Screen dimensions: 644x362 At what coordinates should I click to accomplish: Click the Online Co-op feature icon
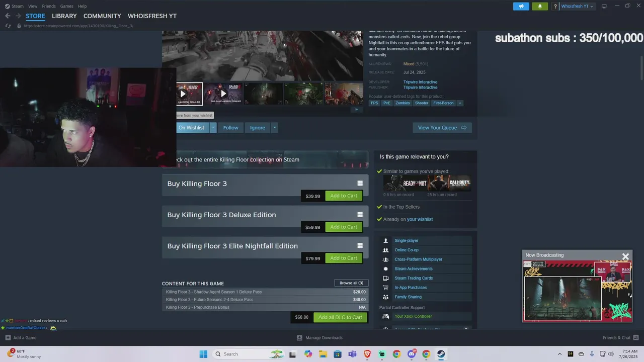click(x=385, y=250)
